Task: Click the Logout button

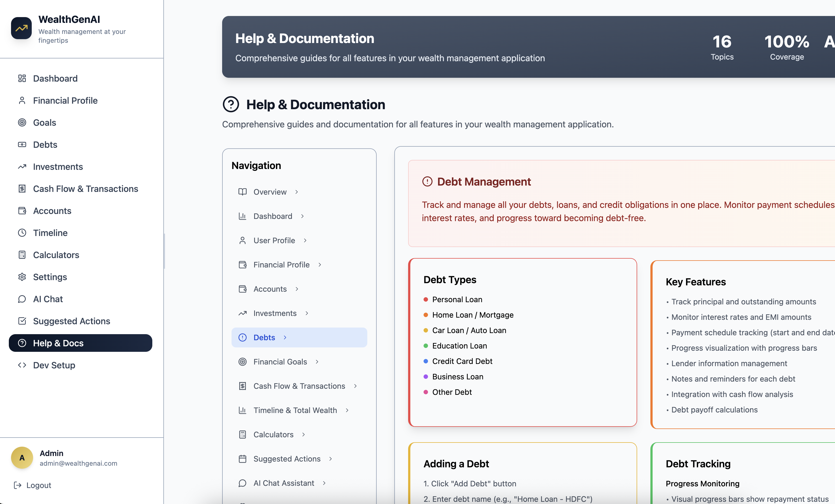Action: click(x=39, y=485)
